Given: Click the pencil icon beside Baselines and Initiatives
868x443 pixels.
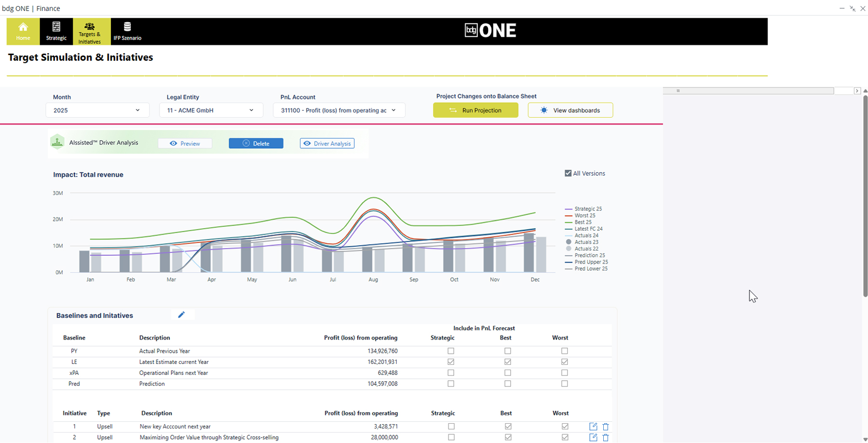Looking at the screenshot, I should tap(181, 315).
